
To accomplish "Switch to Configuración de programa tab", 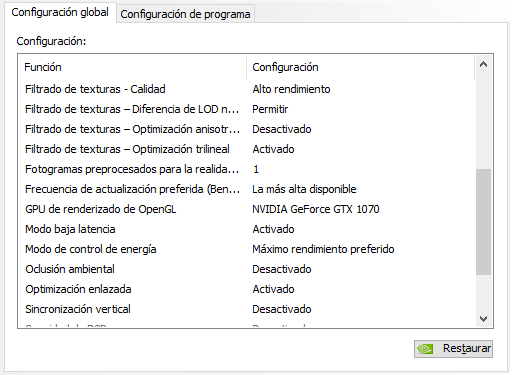I will pos(185,14).
